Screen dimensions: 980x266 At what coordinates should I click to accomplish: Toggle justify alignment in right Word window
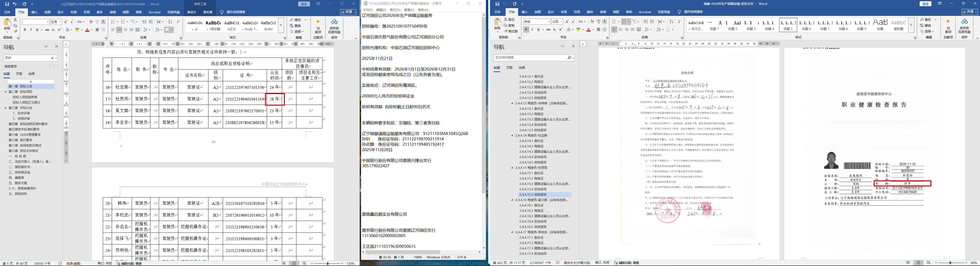tap(633, 30)
